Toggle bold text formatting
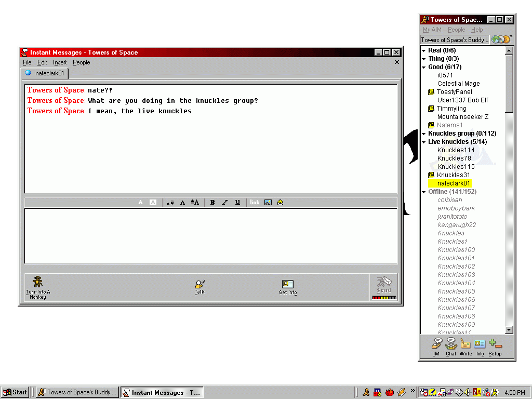This screenshot has height=399, width=532. coord(212,203)
